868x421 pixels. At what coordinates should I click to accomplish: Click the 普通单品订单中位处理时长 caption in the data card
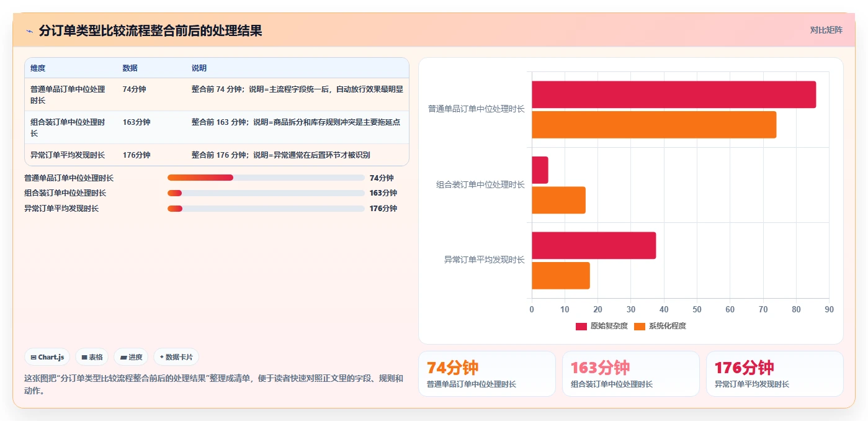(472, 384)
